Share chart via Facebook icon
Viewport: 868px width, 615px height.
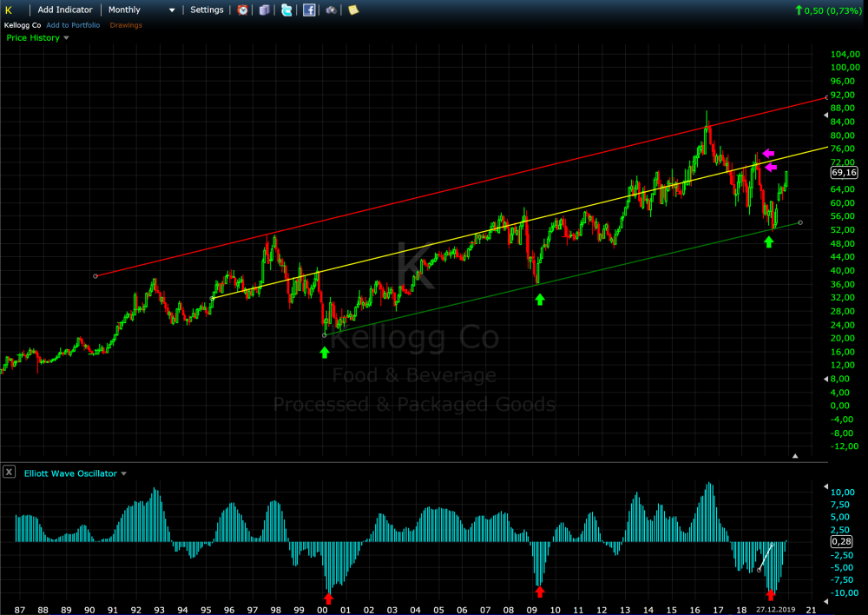pyautogui.click(x=309, y=10)
